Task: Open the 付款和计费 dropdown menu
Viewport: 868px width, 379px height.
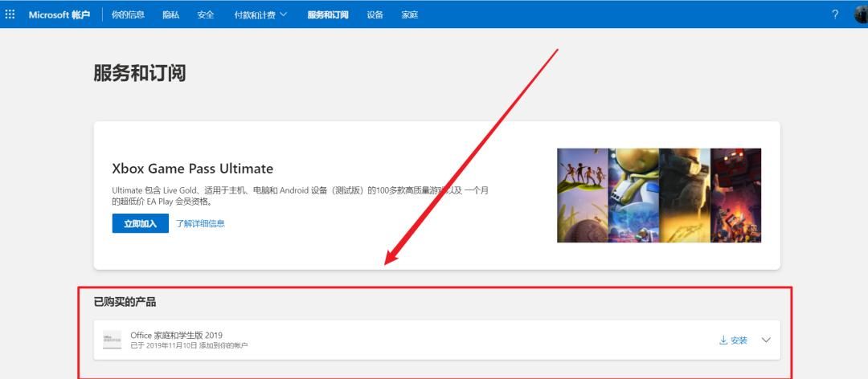Action: click(x=260, y=15)
